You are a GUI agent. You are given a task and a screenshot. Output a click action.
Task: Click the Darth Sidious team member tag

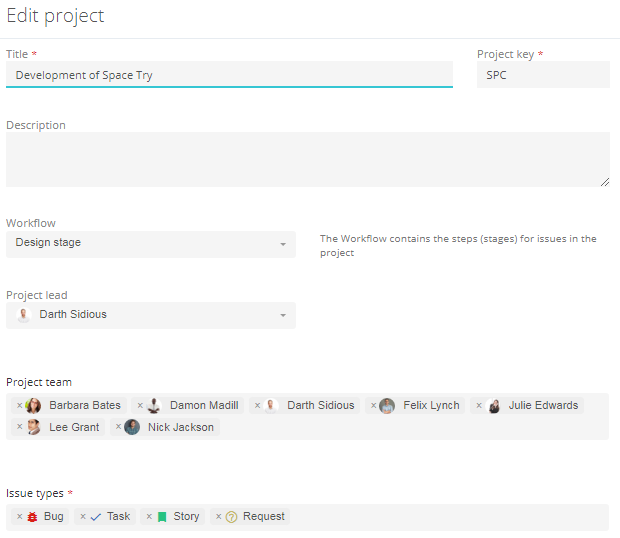(304, 406)
